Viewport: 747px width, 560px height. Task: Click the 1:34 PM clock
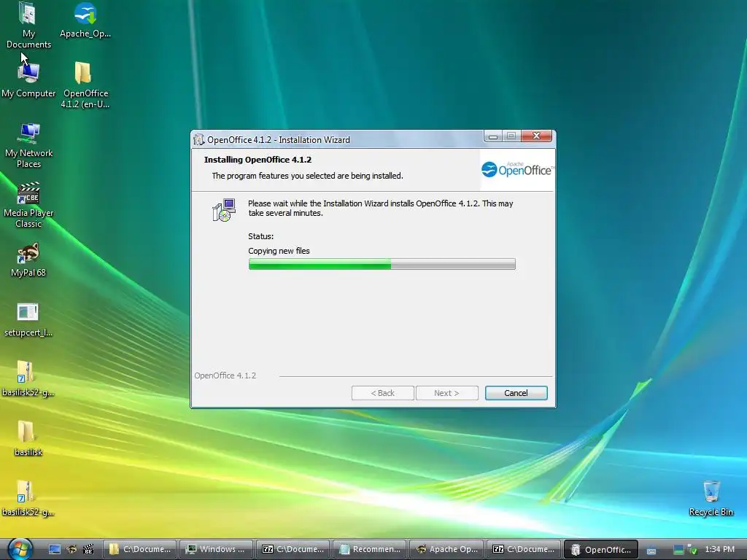pos(719,549)
